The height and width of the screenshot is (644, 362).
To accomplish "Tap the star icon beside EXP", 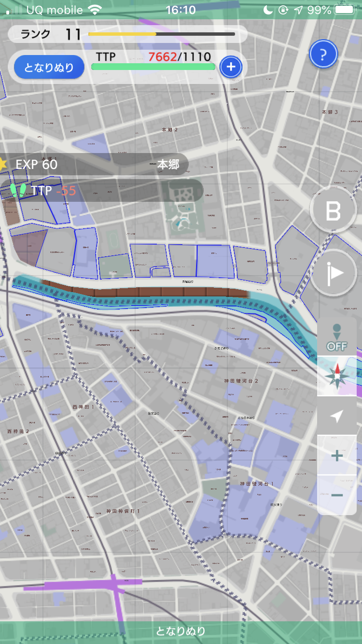I will pos(3,164).
